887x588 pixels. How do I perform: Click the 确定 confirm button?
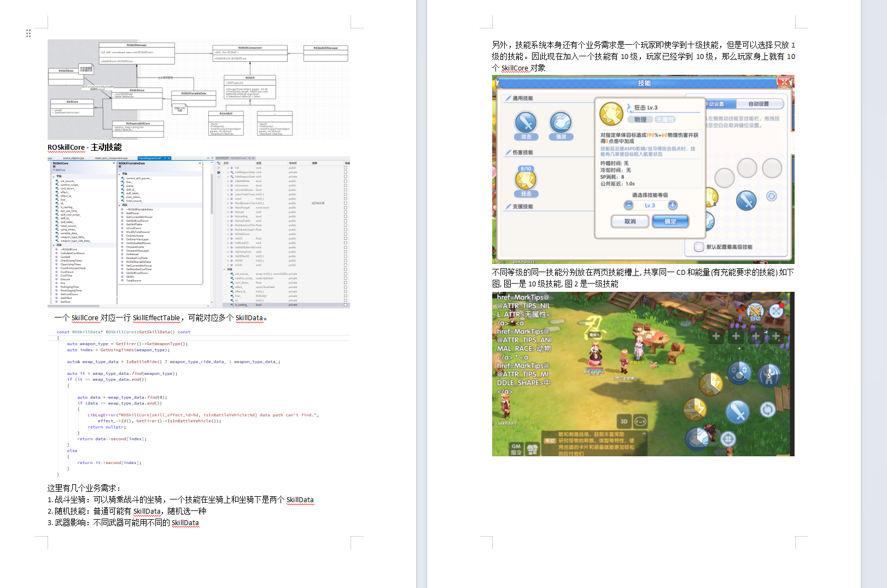670,221
